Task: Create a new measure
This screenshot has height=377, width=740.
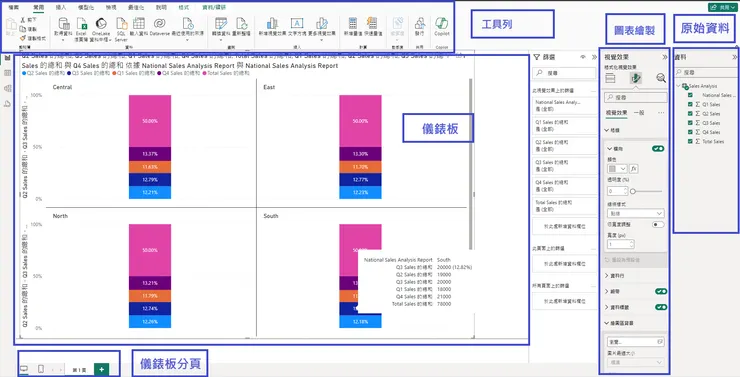Action: click(x=353, y=27)
